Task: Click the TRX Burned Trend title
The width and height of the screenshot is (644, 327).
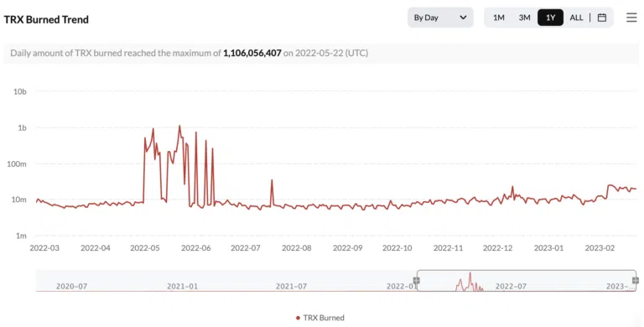Action: pyautogui.click(x=46, y=20)
